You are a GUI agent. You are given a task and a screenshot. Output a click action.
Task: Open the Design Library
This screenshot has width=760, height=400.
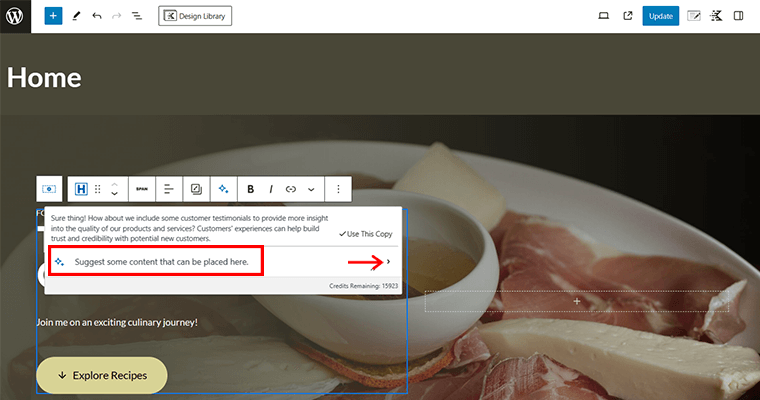pos(195,16)
